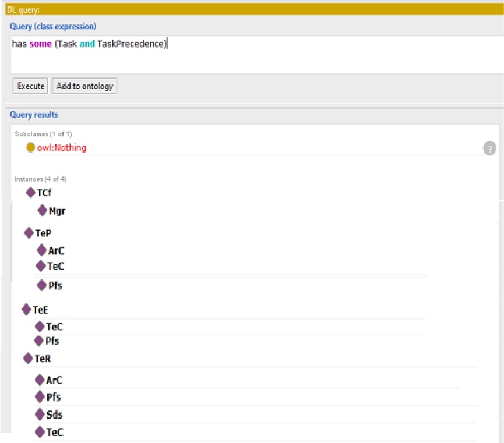This screenshot has width=504, height=443.
Task: Click the Sds individual's diamond icon
Action: pos(40,414)
